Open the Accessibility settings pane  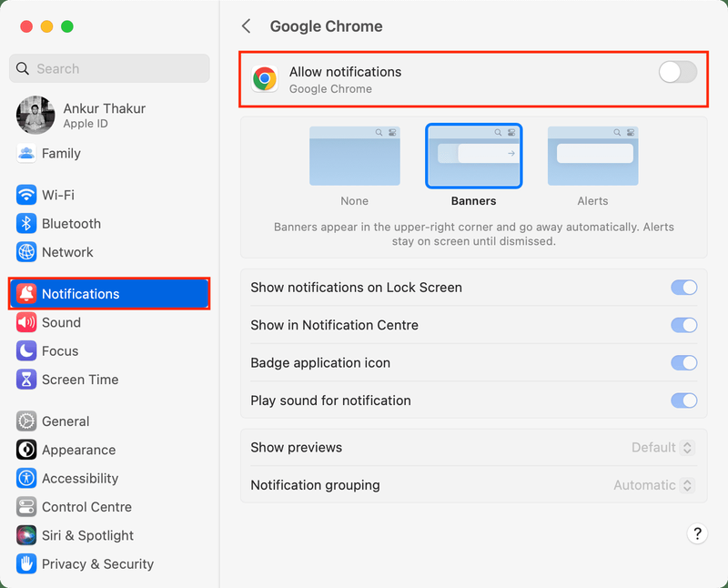click(109, 479)
